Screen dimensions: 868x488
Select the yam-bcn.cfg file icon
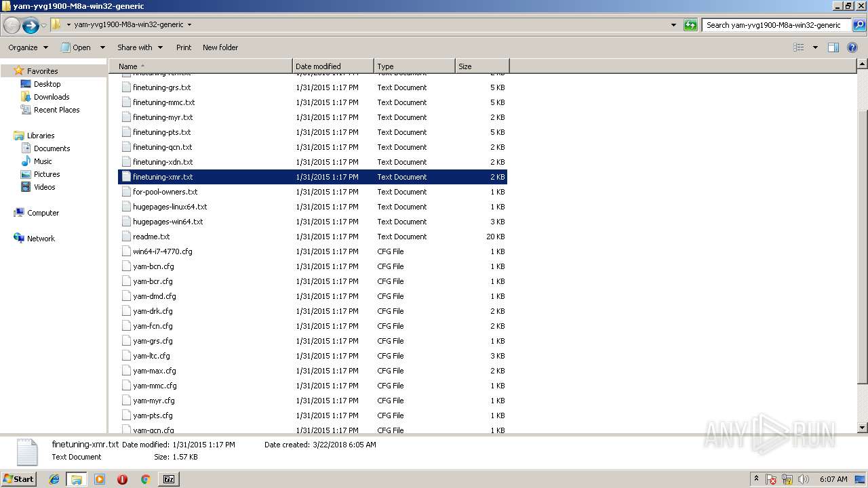(x=126, y=266)
